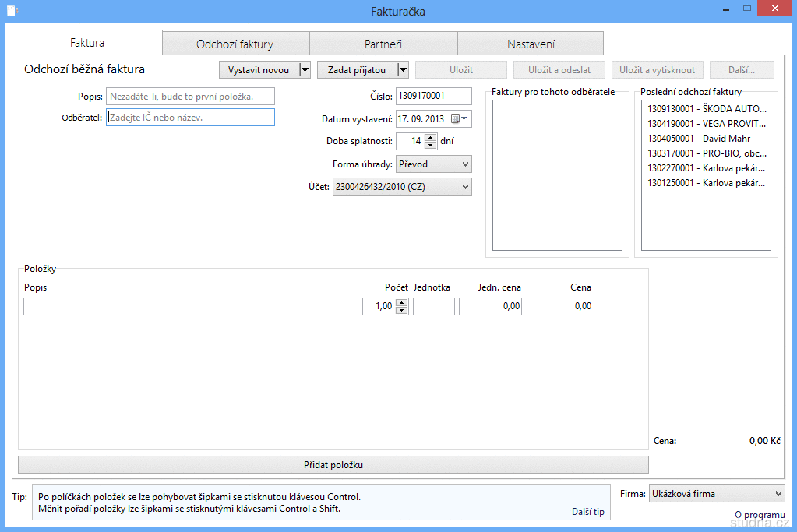
Task: Open the O programu link
Action: [x=760, y=515]
